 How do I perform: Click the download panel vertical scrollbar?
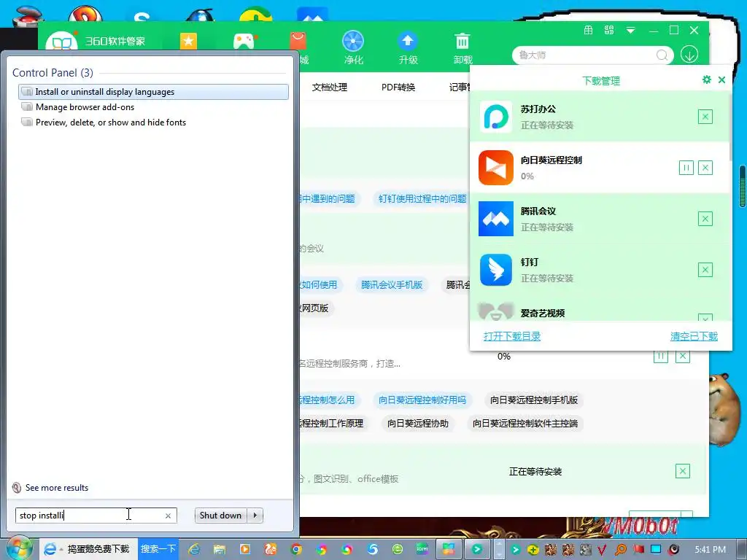point(730,127)
